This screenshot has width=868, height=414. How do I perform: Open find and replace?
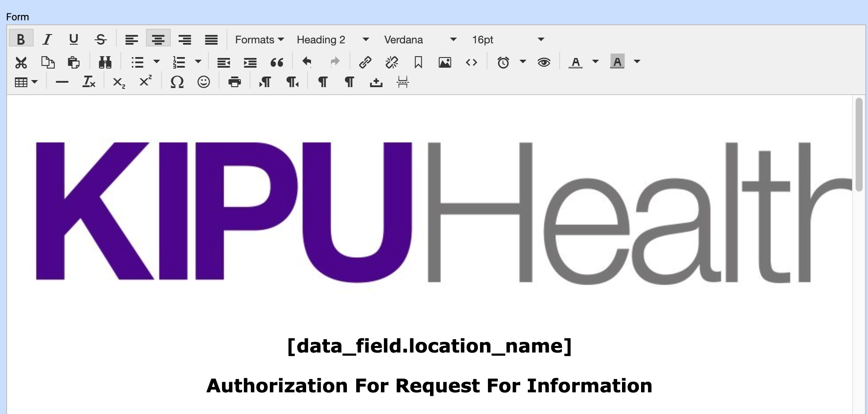(x=105, y=62)
